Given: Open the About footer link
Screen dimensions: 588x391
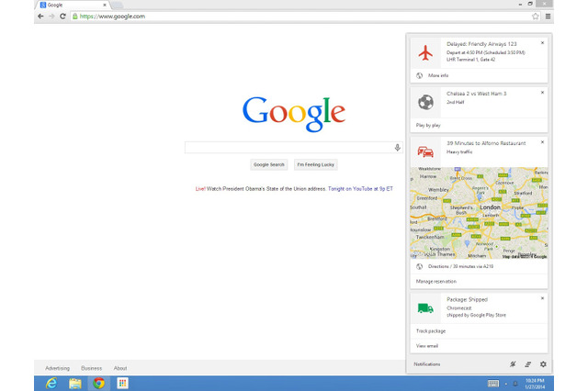Looking at the screenshot, I should click(120, 368).
